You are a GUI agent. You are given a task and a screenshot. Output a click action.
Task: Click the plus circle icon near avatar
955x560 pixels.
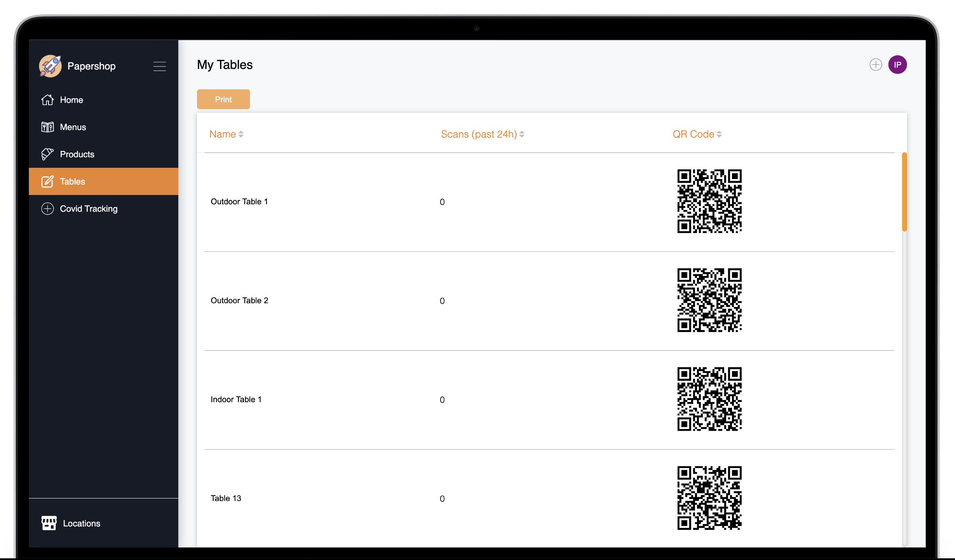pyautogui.click(x=876, y=65)
